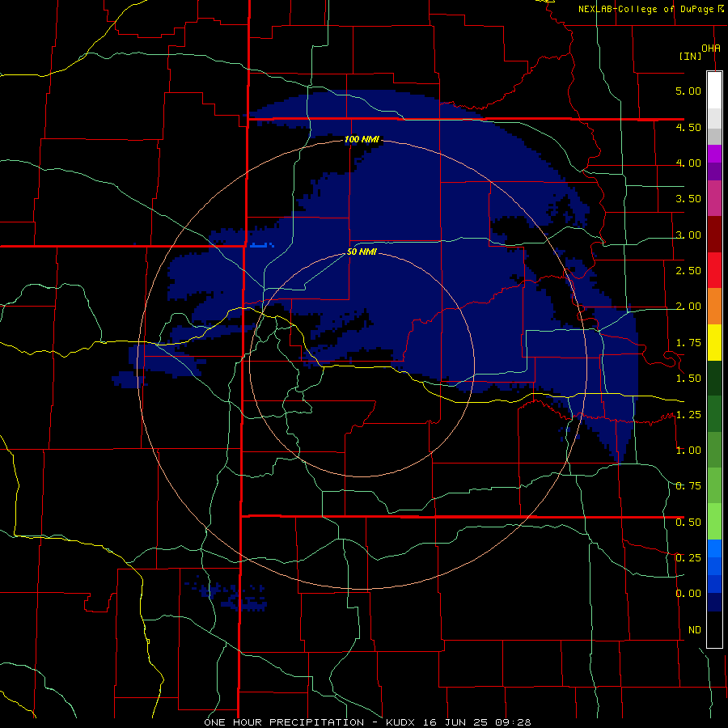Click the OHA product label
This screenshot has width=728, height=728.
(x=711, y=48)
